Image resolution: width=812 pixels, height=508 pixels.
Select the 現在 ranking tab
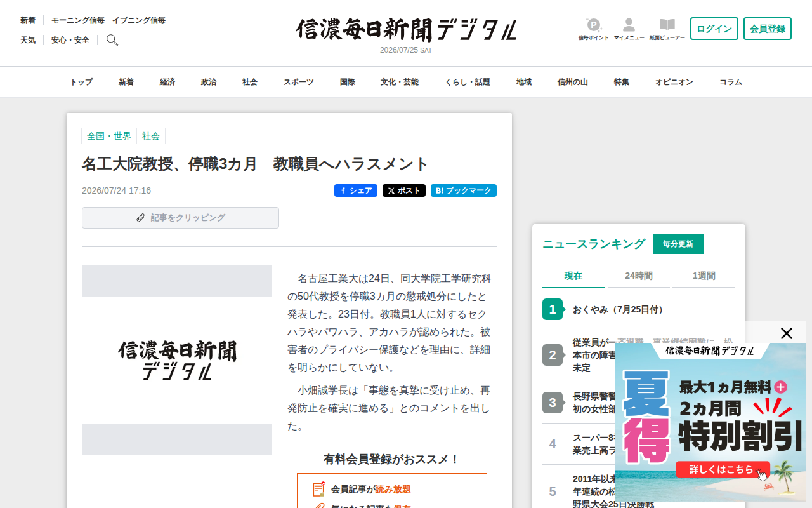click(573, 276)
